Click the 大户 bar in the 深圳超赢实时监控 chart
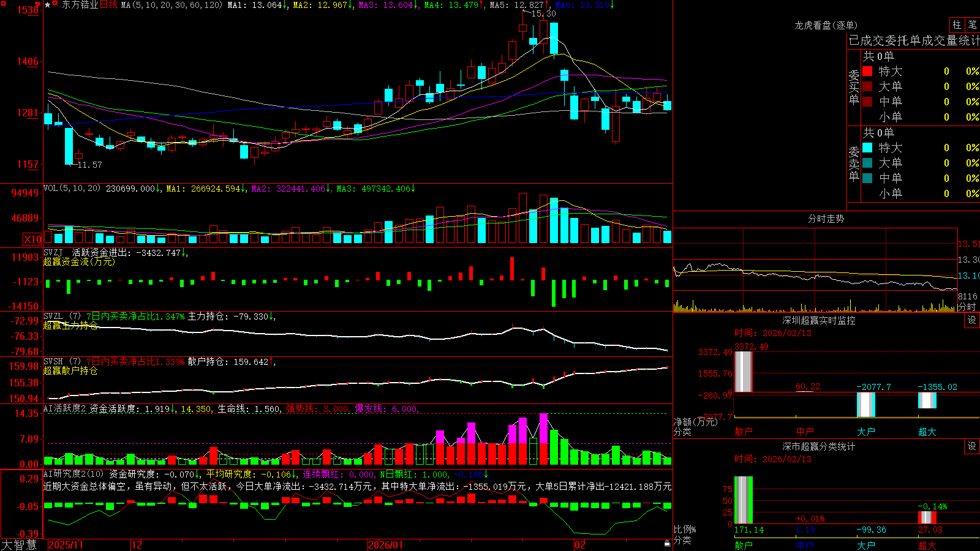This screenshot has width=980, height=551. pyautogui.click(x=865, y=405)
